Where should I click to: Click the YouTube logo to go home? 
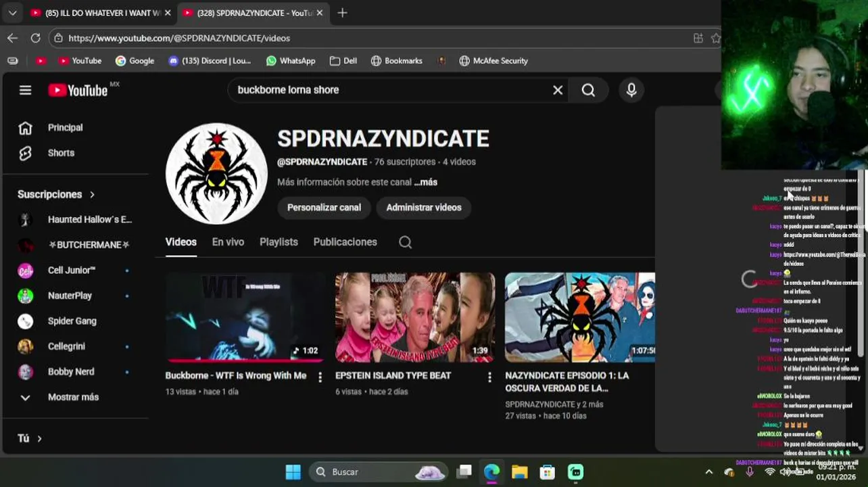(x=78, y=90)
